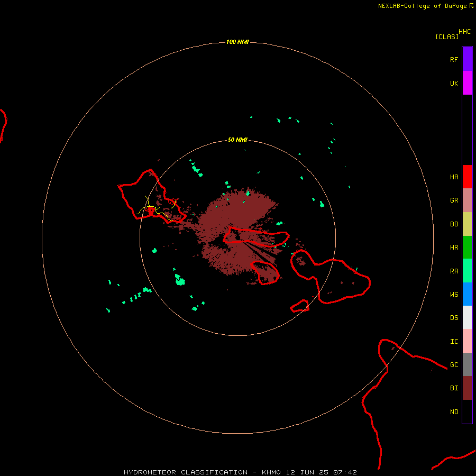
Task: Click the "IC" legend label
Action: pos(454,342)
